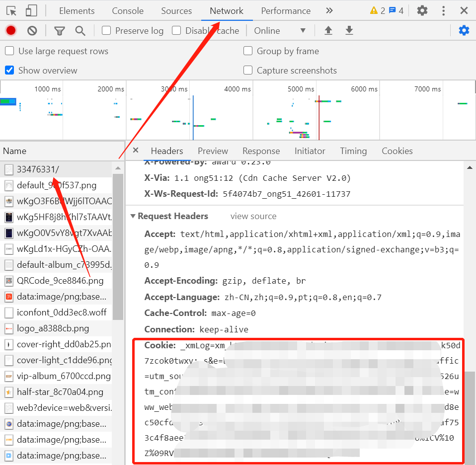476x465 pixels.
Task: Click request list scrollbar up arrow
Action: [118, 168]
